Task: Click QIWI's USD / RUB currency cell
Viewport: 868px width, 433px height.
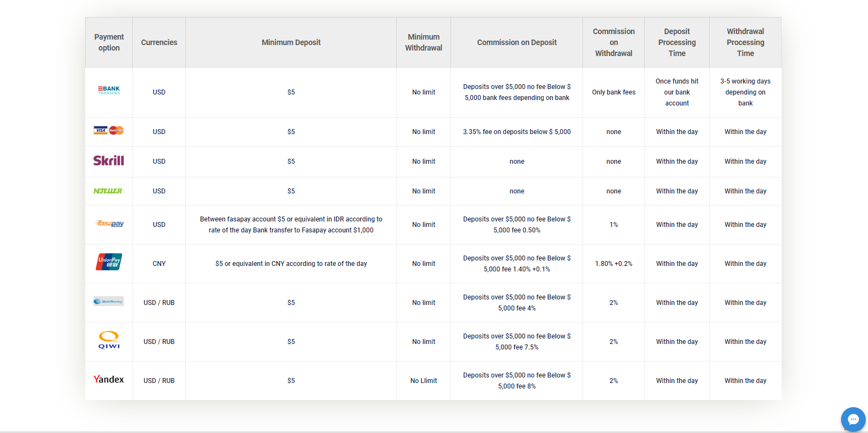Action: (x=159, y=341)
